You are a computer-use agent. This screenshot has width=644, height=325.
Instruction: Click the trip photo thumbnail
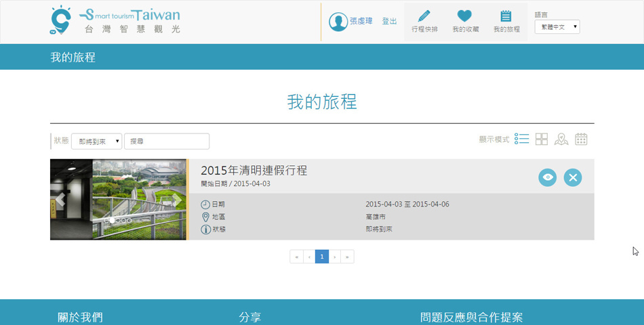[x=118, y=200]
